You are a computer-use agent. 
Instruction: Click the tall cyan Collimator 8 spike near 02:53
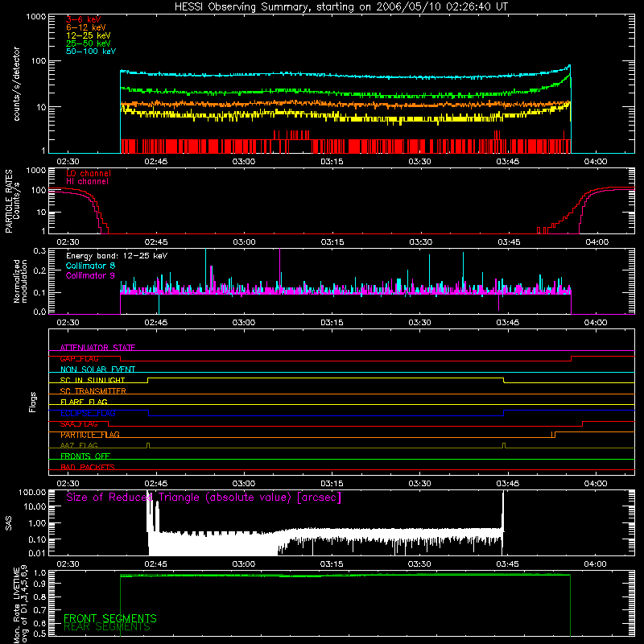pyautogui.click(x=205, y=269)
